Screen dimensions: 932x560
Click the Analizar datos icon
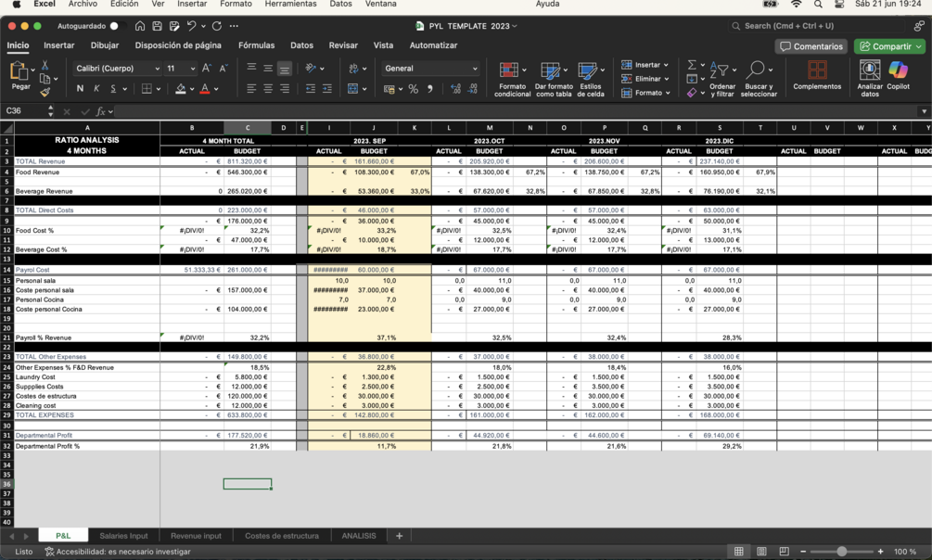tap(870, 70)
